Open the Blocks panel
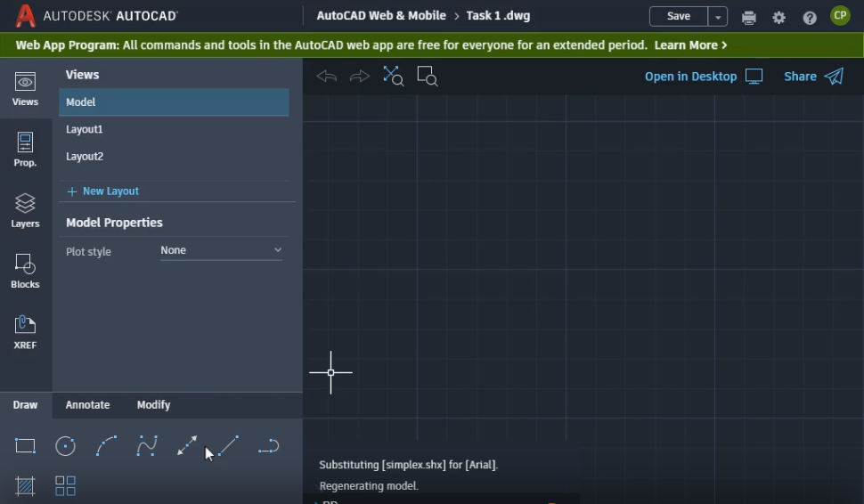This screenshot has width=864, height=504. [25, 271]
